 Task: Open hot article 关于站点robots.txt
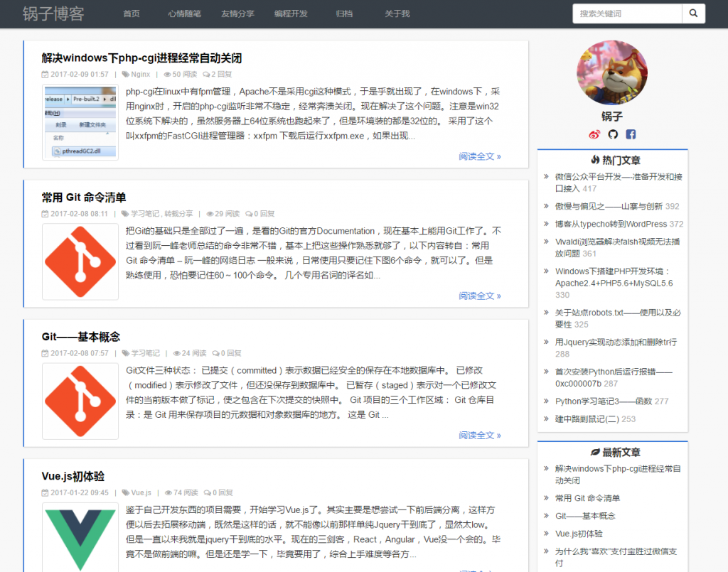pos(618,318)
